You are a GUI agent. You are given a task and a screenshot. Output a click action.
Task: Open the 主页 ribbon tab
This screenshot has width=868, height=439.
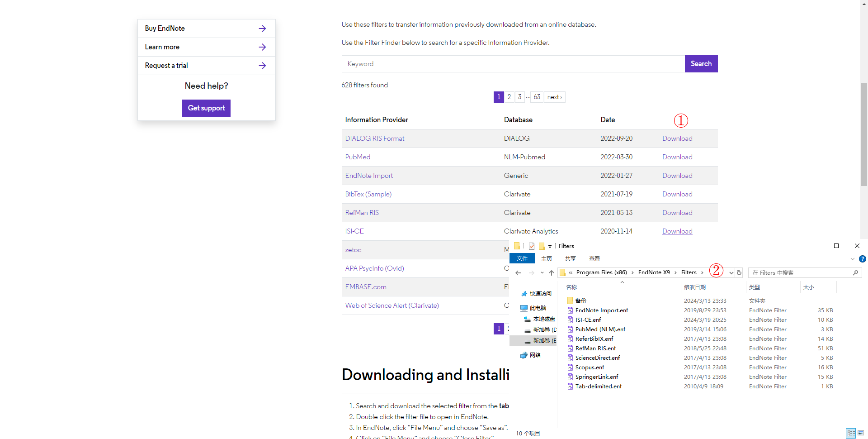(x=547, y=259)
